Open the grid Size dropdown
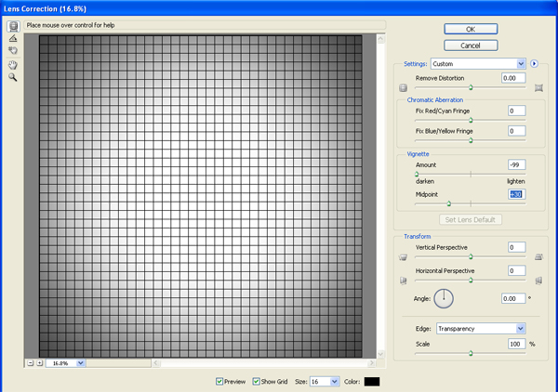Image resolution: width=558 pixels, height=392 pixels. 325,382
